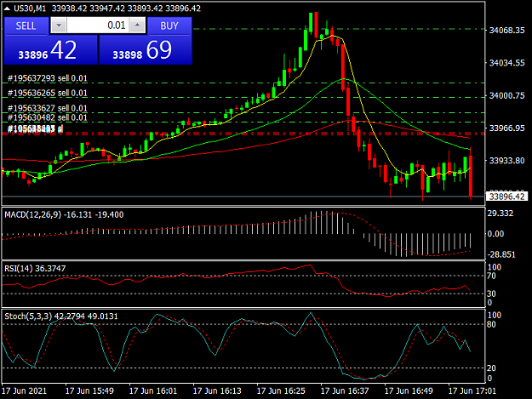Click the 17 Jun 16:13 time axis label
Image resolution: width=532 pixels, height=399 pixels.
point(217,390)
